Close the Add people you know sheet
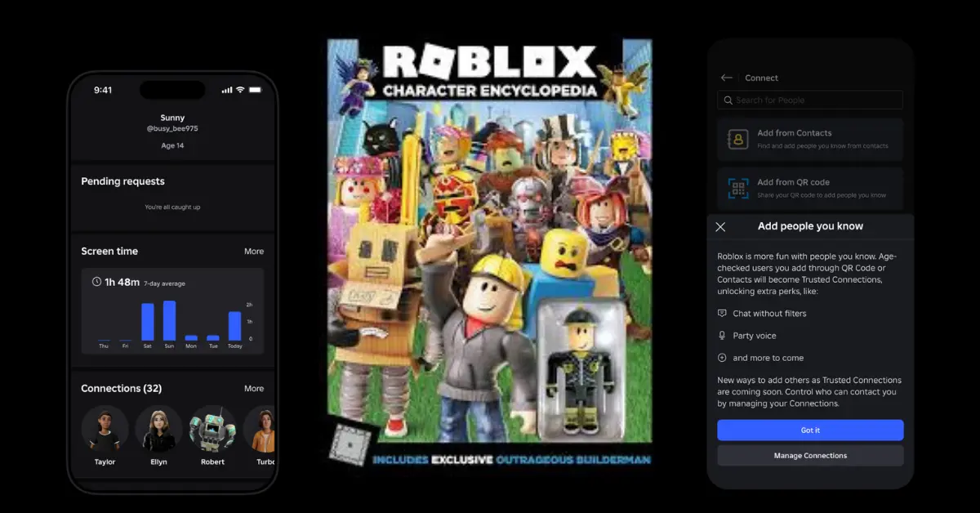Viewport: 980px width, 513px height. pyautogui.click(x=720, y=227)
